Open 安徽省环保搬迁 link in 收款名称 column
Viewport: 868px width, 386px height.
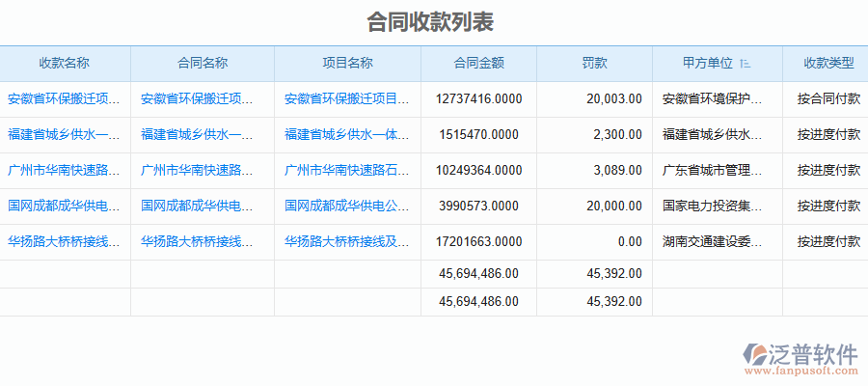click(x=65, y=98)
